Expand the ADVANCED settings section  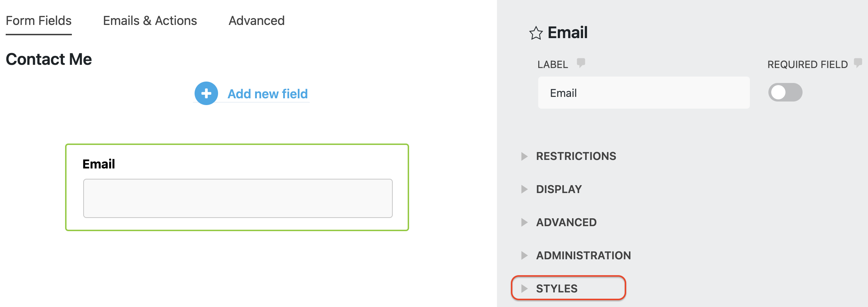pos(566,222)
